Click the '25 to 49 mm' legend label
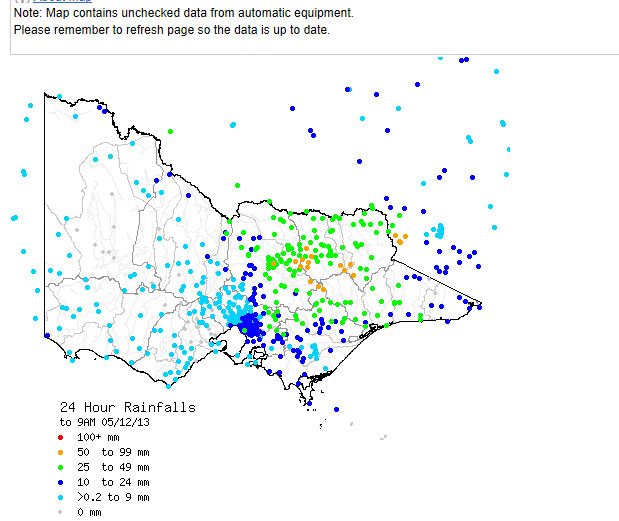The height and width of the screenshot is (521, 619). (113, 467)
